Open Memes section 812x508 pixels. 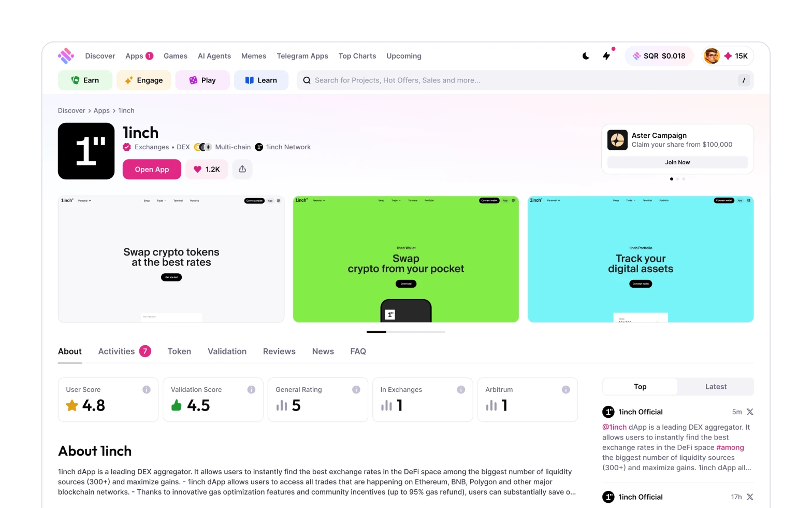pos(254,56)
